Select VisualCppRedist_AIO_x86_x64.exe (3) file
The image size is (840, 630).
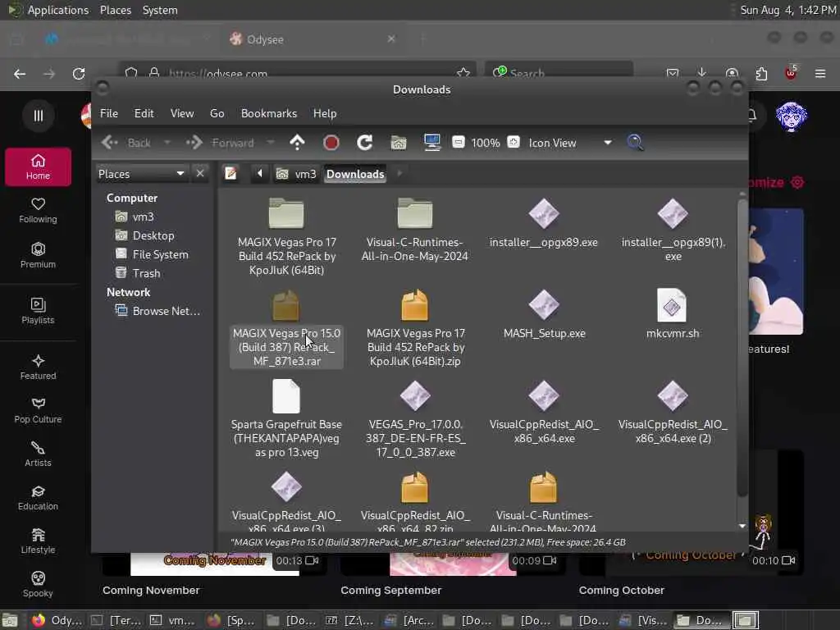(x=286, y=501)
